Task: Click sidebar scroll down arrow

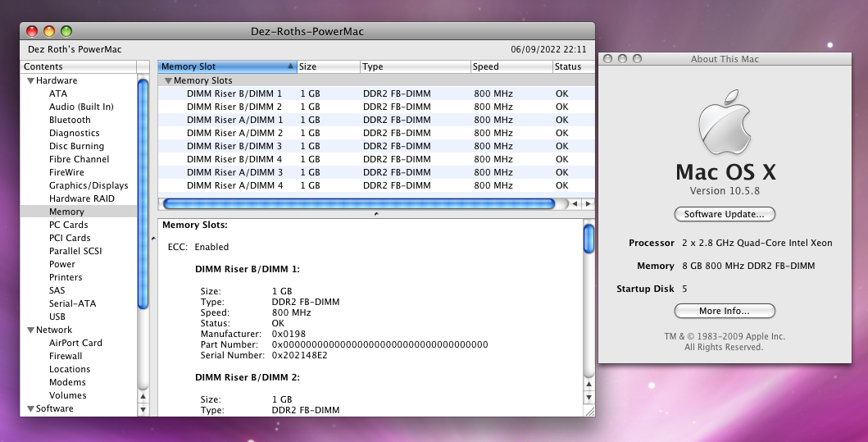Action: pyautogui.click(x=143, y=410)
